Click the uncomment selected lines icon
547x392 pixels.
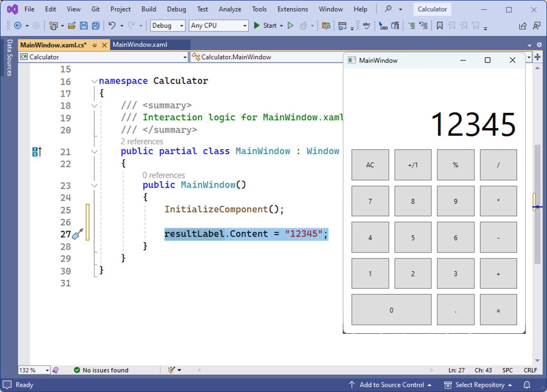point(423,25)
